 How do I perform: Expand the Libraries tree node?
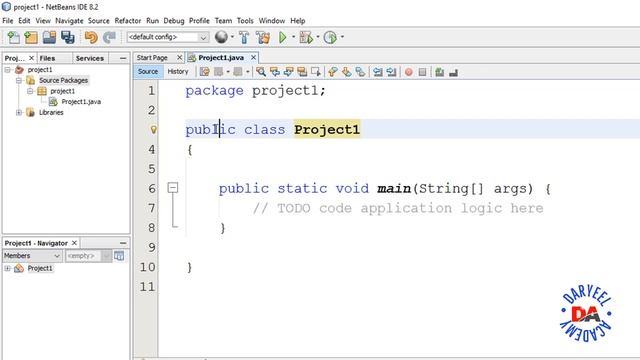pyautogui.click(x=19, y=112)
